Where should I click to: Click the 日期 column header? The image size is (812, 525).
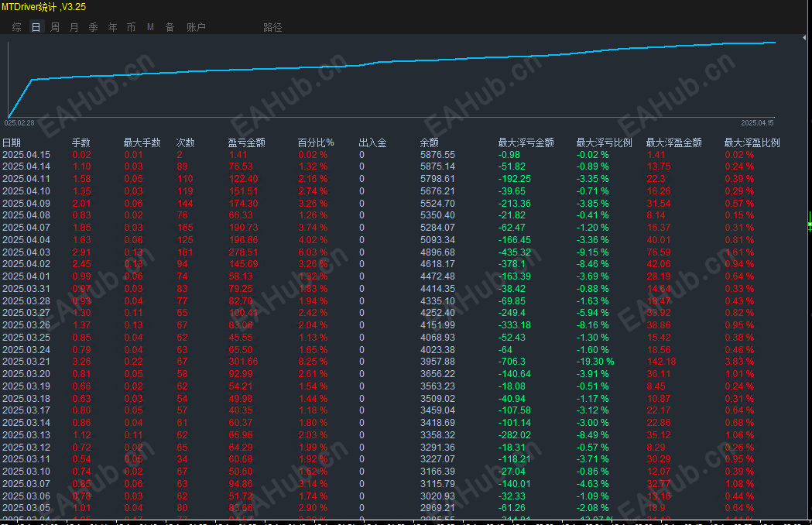point(12,142)
